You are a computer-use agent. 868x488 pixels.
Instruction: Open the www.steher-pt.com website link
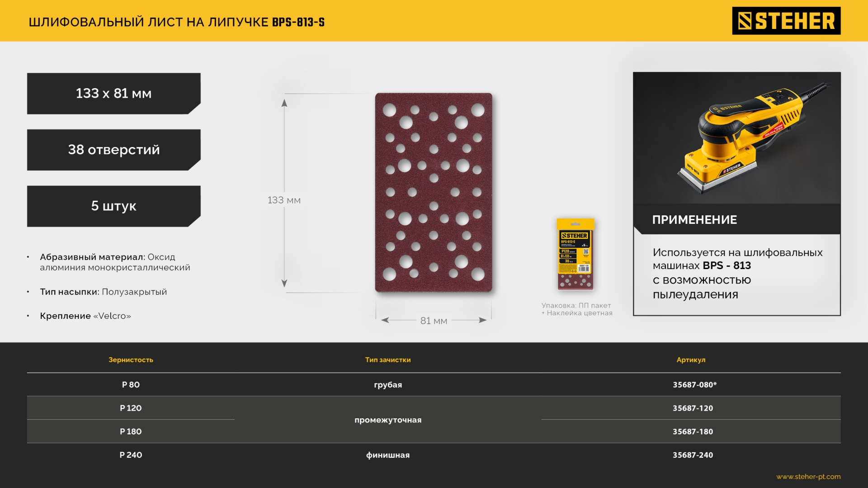click(x=808, y=477)
